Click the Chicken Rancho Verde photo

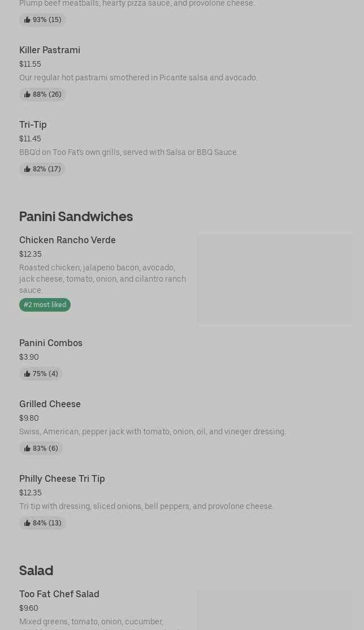[x=275, y=279]
